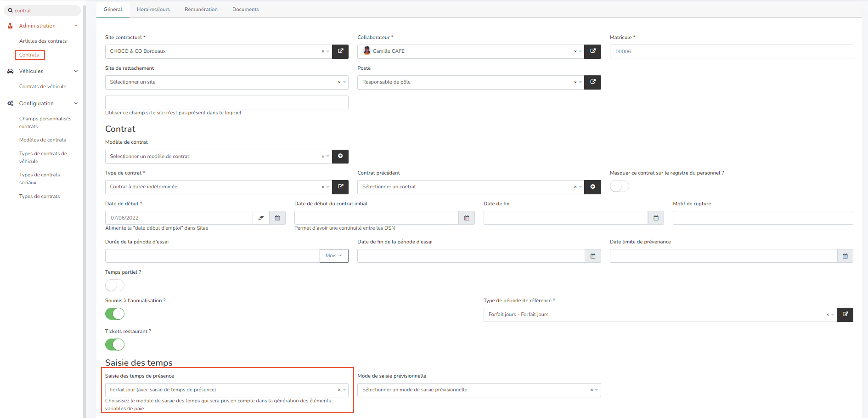Clear Date de début with eraser icon
868x418 pixels.
point(261,218)
